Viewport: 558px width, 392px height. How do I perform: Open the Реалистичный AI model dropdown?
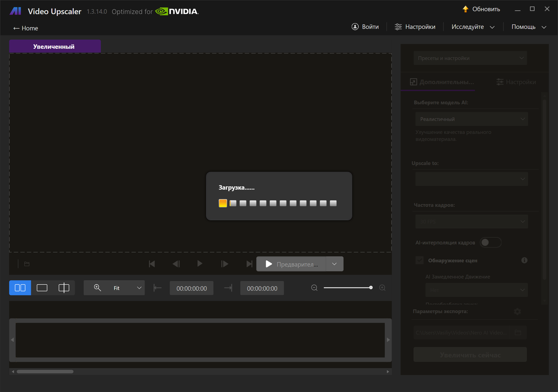(x=472, y=118)
